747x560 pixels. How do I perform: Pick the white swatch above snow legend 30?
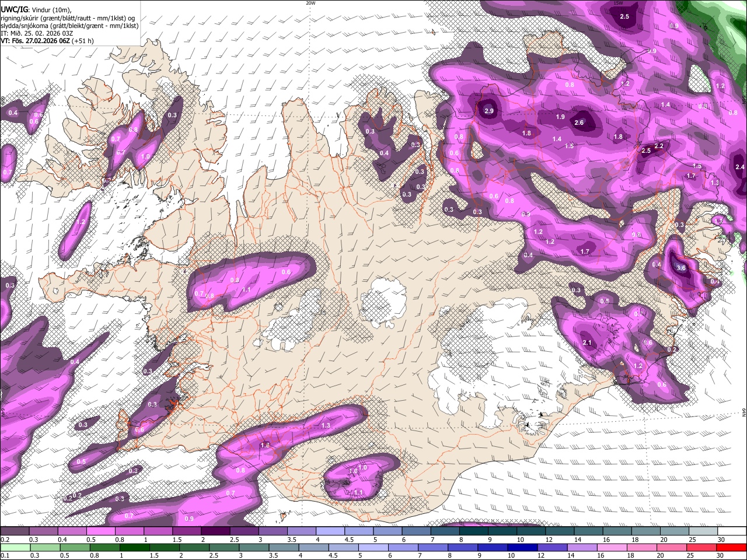point(732,531)
